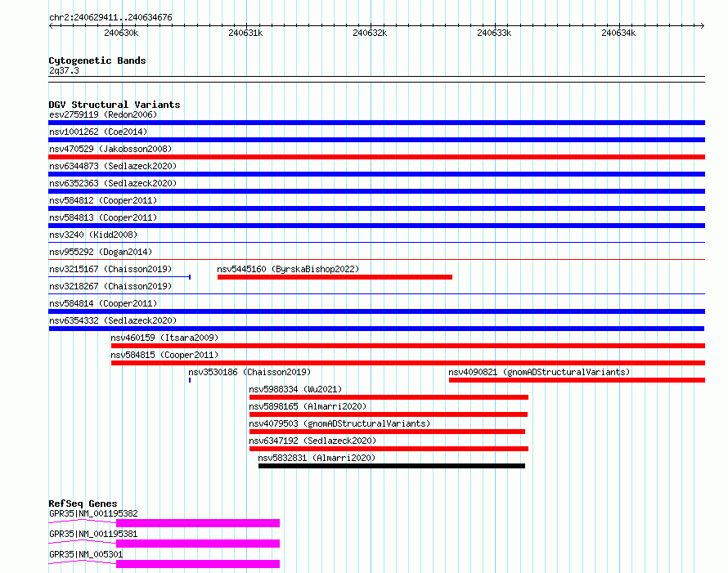
Task: Click the 240630k ruler position
Action: point(121,33)
